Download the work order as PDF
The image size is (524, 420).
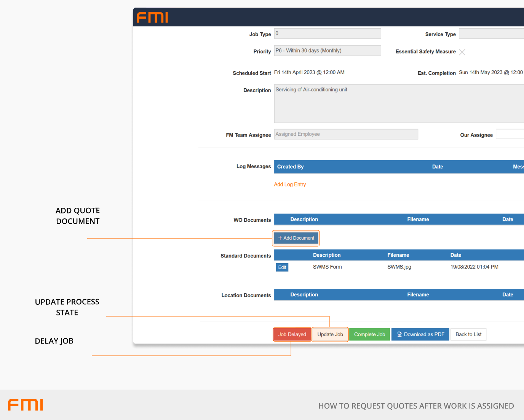(420, 334)
